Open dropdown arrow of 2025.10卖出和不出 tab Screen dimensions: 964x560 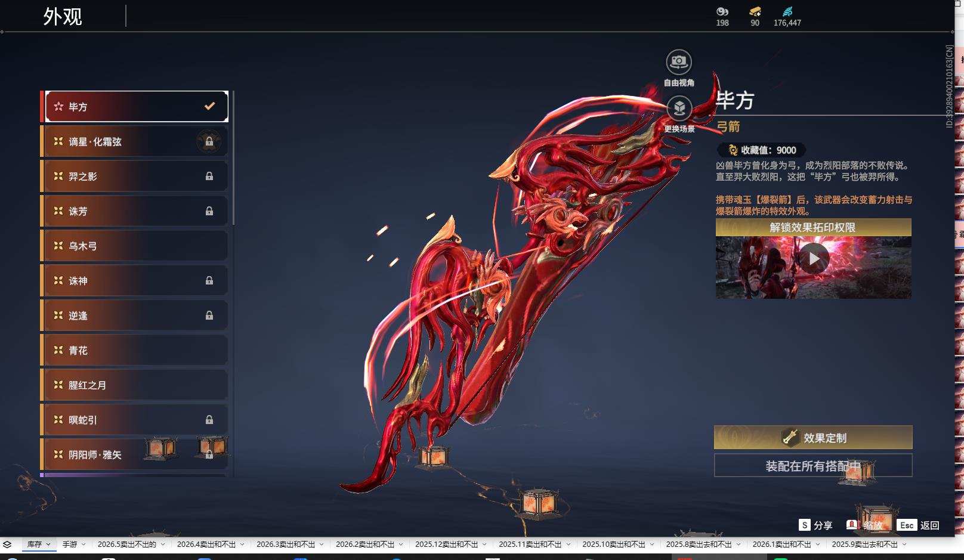point(651,544)
